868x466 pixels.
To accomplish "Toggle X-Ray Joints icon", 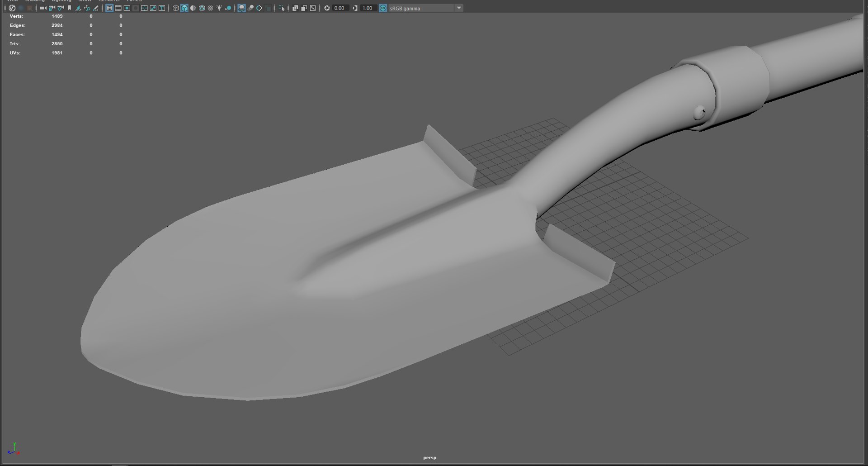I will pos(313,8).
